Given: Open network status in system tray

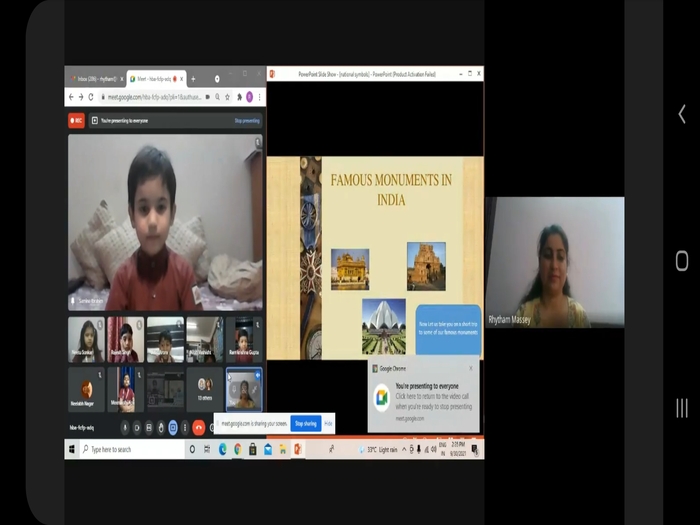Looking at the screenshot, I should 426,450.
